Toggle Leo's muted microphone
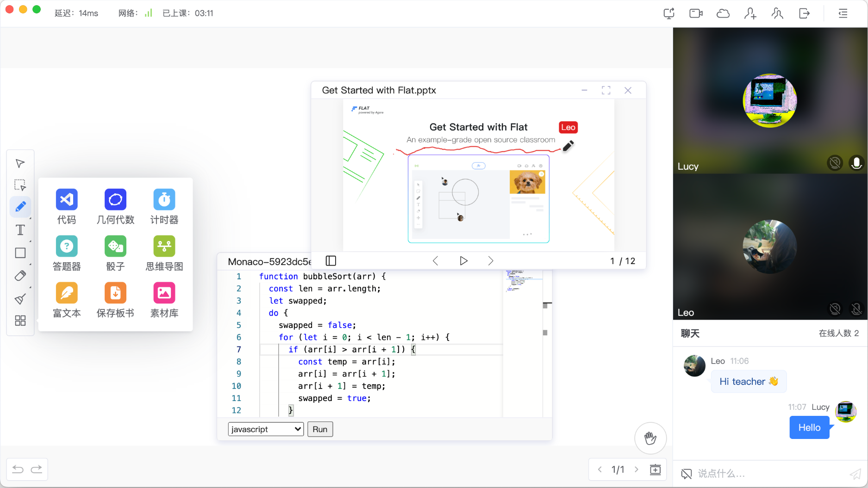Viewport: 868px width, 488px height. tap(856, 309)
